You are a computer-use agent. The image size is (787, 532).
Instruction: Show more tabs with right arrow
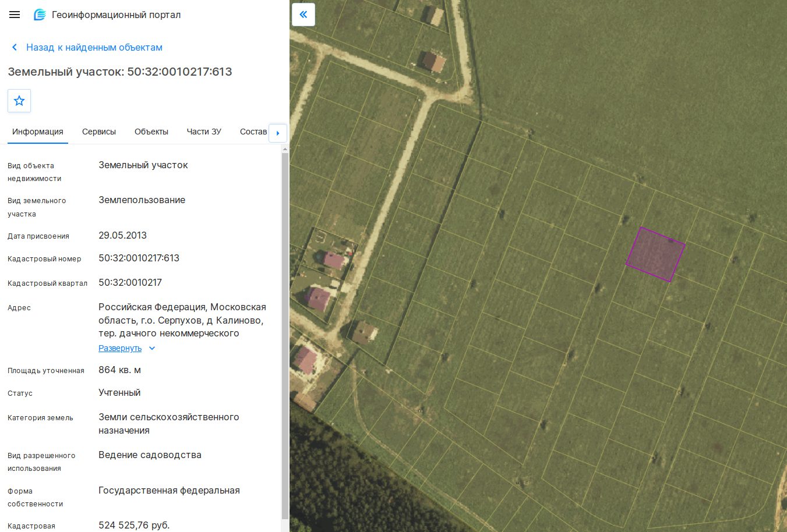point(278,133)
